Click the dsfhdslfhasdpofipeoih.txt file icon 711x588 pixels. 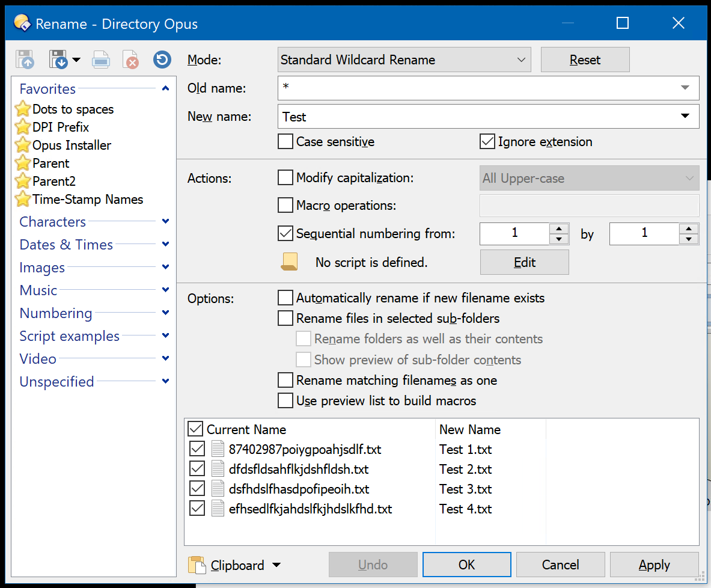pyautogui.click(x=218, y=489)
